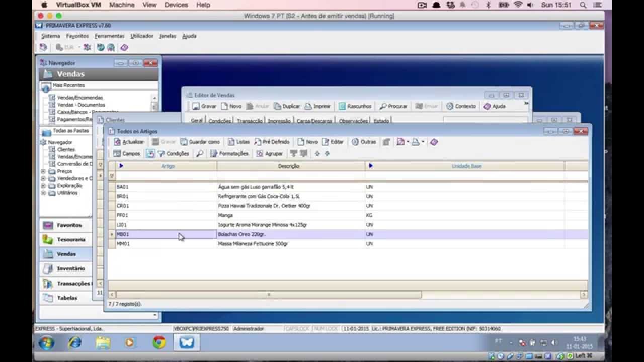Click the move up arrow icon in articles toolbar
Viewport: 644px width, 362px height.
[x=317, y=153]
